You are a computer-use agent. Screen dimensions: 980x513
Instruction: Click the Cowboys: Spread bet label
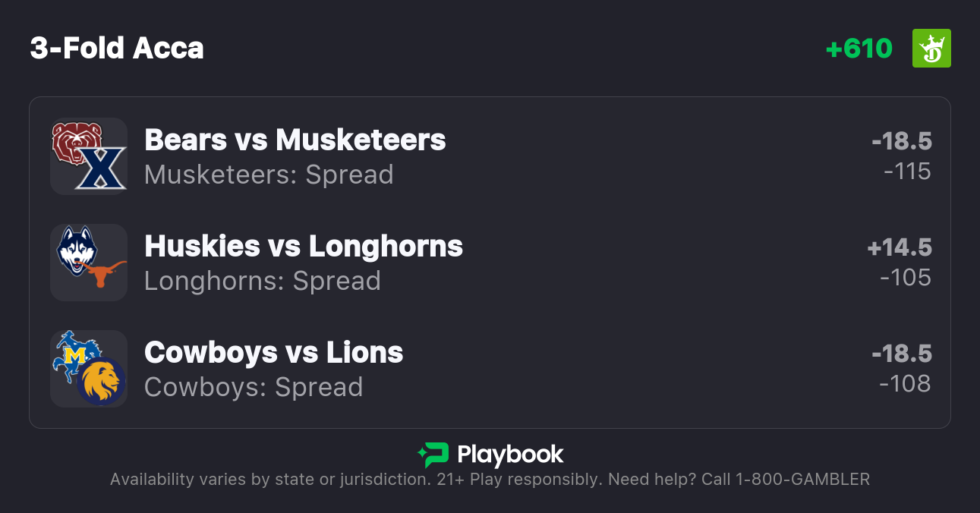[x=254, y=388]
